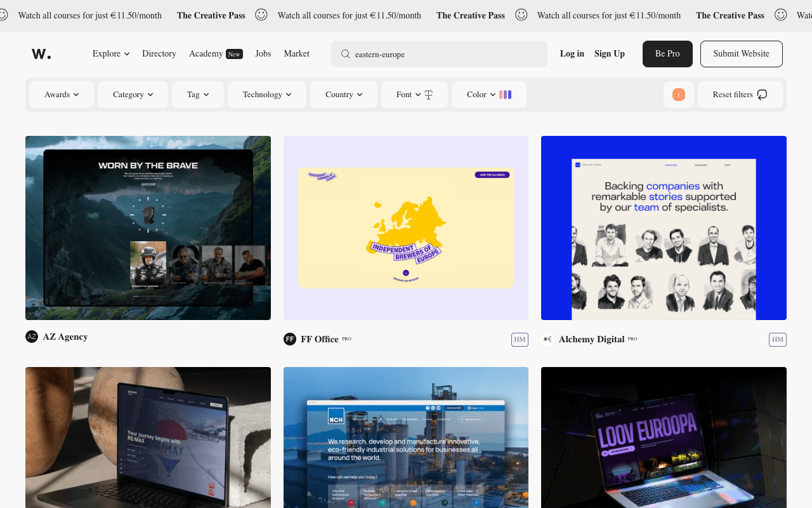
Task: Click the smiley icon before the second Watch banner text
Action: point(261,15)
